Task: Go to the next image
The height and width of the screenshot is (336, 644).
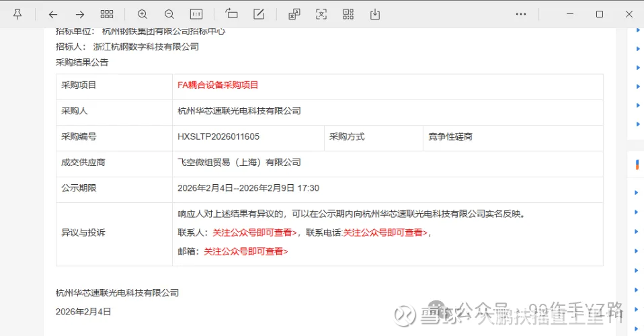Action: click(80, 14)
